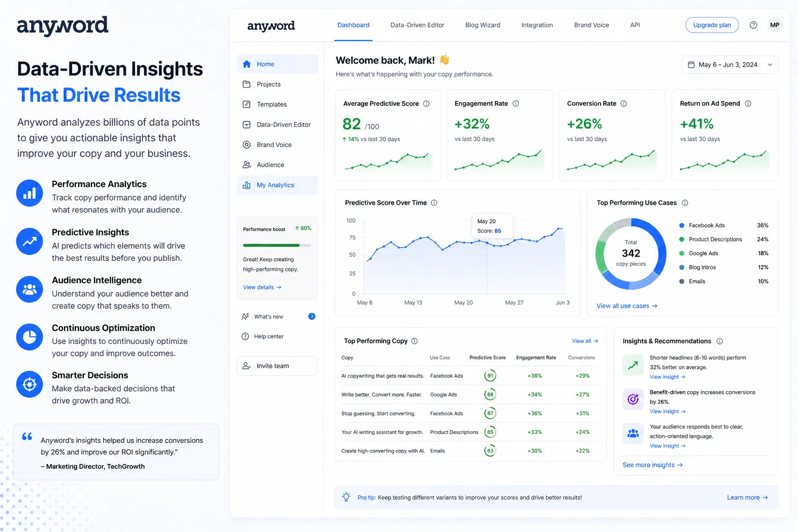The width and height of the screenshot is (798, 532).
Task: Click the Upgrade plan button
Action: coord(712,25)
